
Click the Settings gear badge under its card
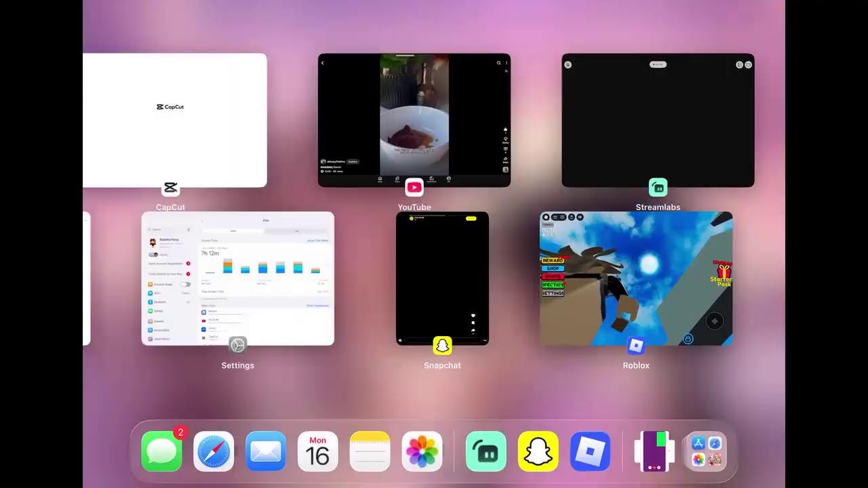pos(237,346)
